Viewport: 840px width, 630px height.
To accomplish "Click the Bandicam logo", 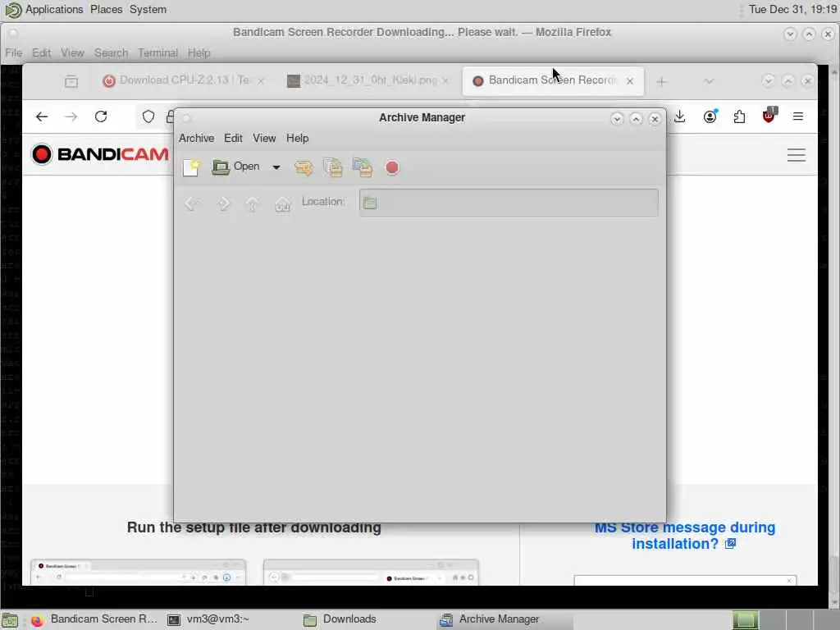I will tap(100, 154).
